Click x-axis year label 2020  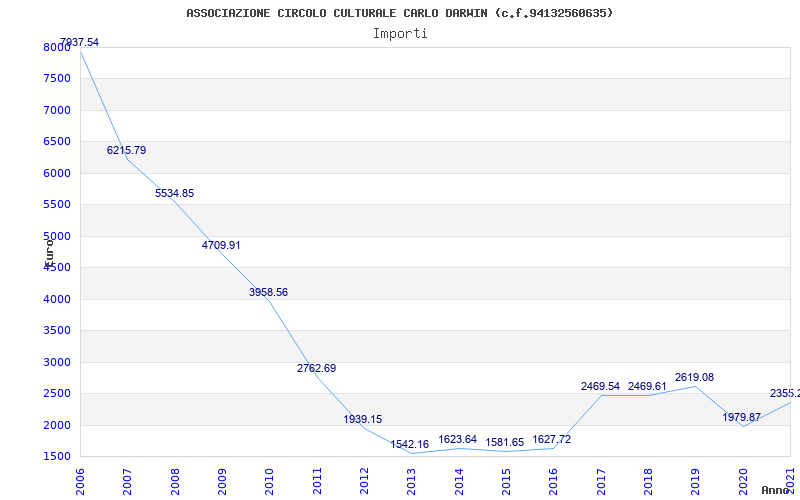pos(742,482)
